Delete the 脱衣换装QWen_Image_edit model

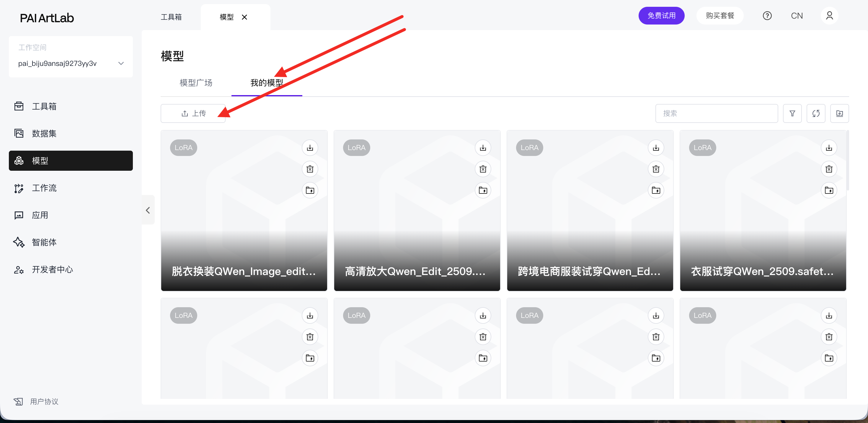(310, 169)
